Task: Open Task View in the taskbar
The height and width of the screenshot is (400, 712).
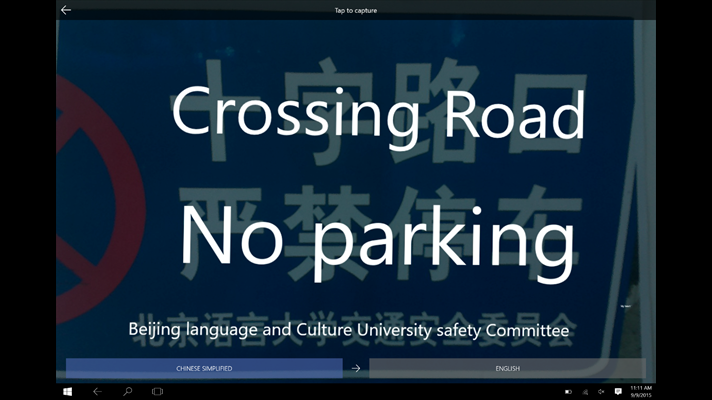Action: 157,391
